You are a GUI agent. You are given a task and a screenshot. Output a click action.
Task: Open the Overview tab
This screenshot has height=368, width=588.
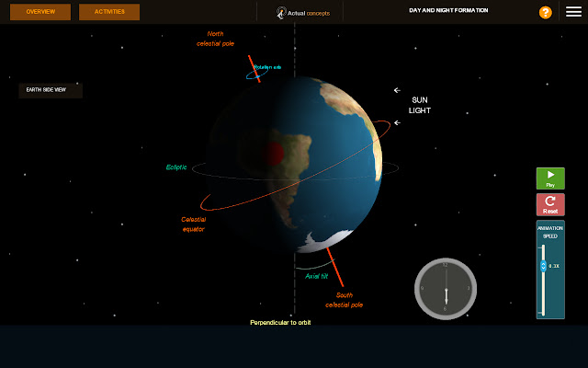tap(40, 12)
